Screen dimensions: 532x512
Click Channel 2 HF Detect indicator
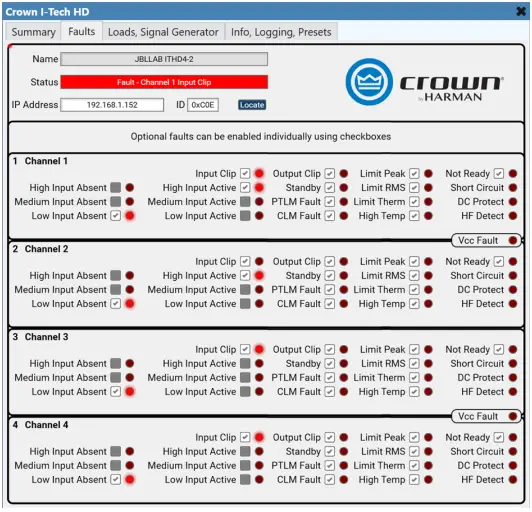pyautogui.click(x=513, y=304)
